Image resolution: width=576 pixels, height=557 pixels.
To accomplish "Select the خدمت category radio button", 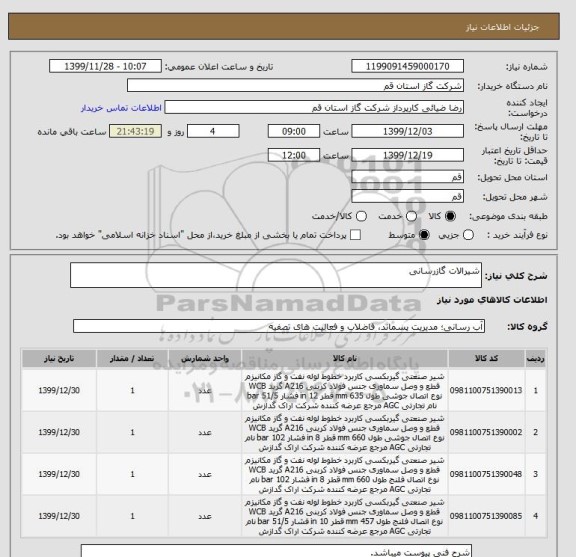I will [x=411, y=216].
